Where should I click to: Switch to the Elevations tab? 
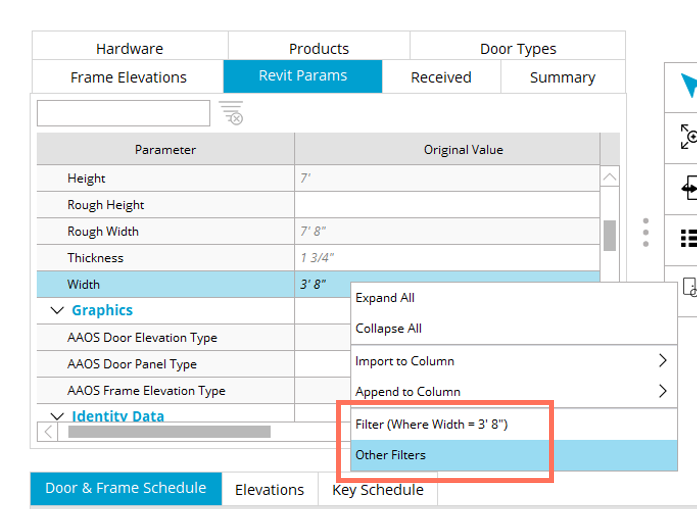coord(269,490)
